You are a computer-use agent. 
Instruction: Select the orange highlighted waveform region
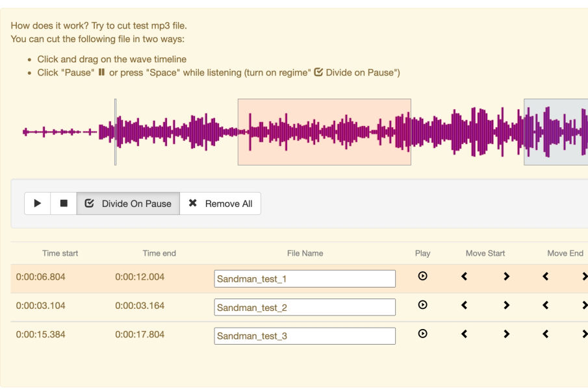323,130
